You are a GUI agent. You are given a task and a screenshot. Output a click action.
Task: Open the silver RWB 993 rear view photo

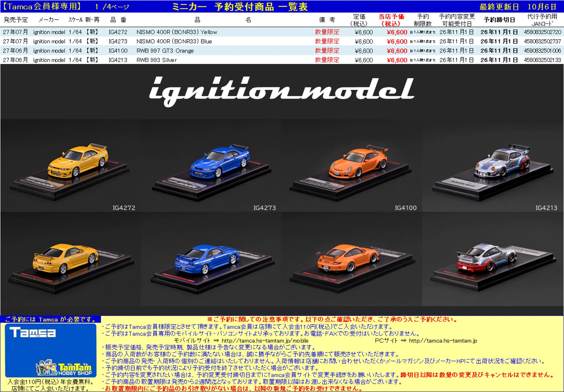(493, 259)
